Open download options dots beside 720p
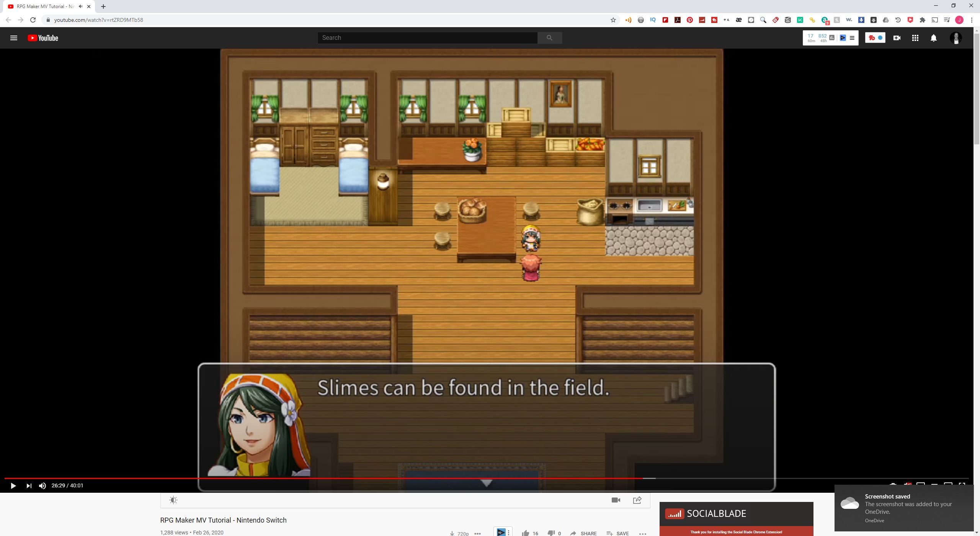Screen dimensions: 980x536 (x=477, y=533)
